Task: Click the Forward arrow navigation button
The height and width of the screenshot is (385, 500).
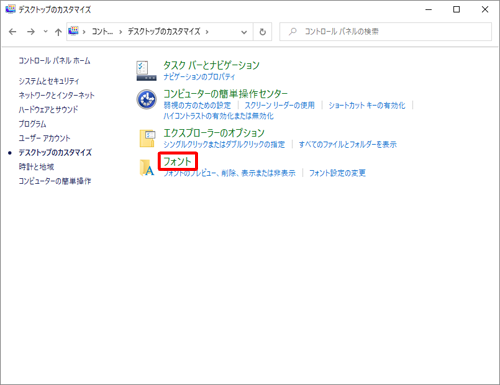Action: coord(31,32)
